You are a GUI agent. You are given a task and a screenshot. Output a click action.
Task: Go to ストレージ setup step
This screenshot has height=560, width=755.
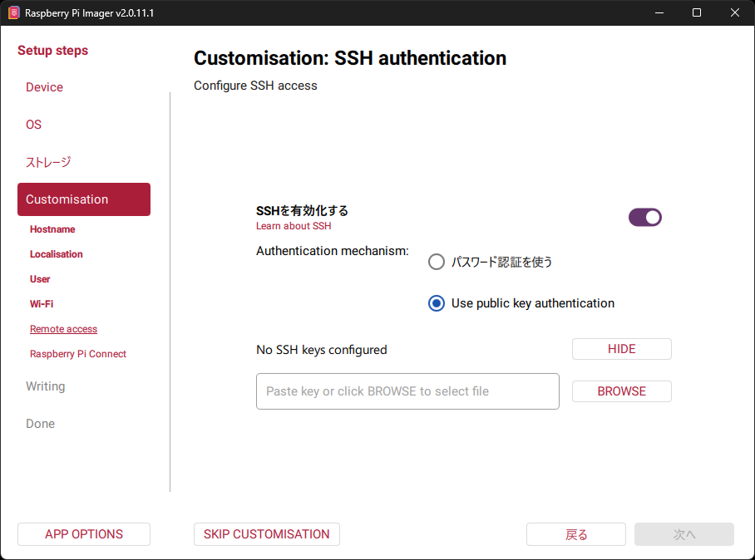48,162
